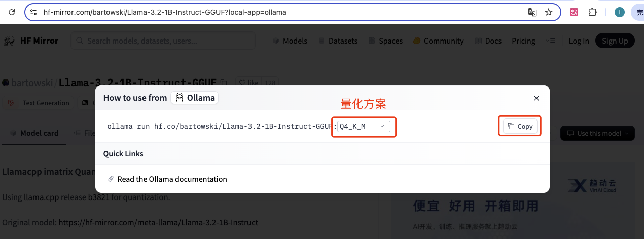The height and width of the screenshot is (239, 644).
Task: Like the model with like button
Action: coord(249,82)
